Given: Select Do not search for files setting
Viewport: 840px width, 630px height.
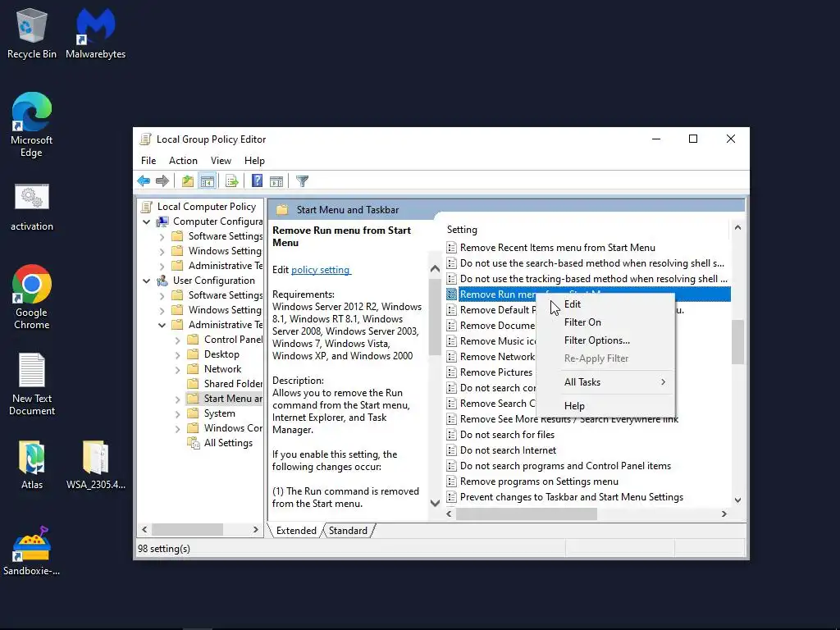Looking at the screenshot, I should pyautogui.click(x=507, y=435).
